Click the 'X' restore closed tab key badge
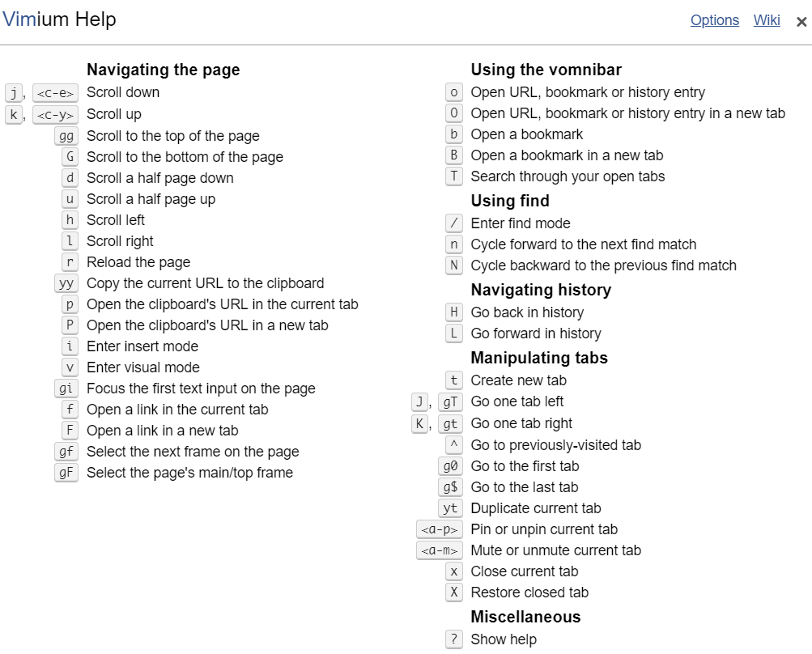This screenshot has height=654, width=812. click(x=454, y=592)
